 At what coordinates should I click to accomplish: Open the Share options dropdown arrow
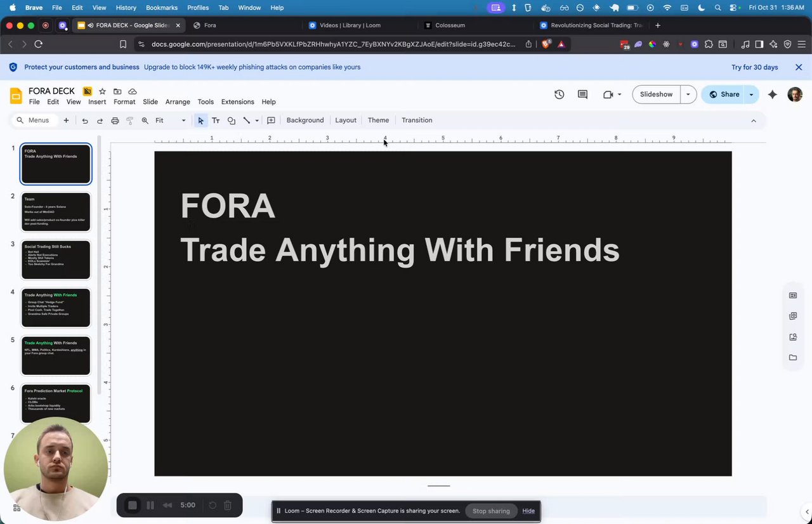(x=751, y=95)
